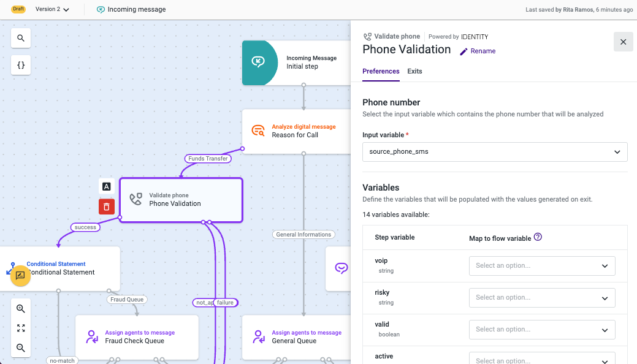Select the Fraud Check Queue step
Image resolution: width=637 pixels, height=364 pixels.
tap(137, 337)
